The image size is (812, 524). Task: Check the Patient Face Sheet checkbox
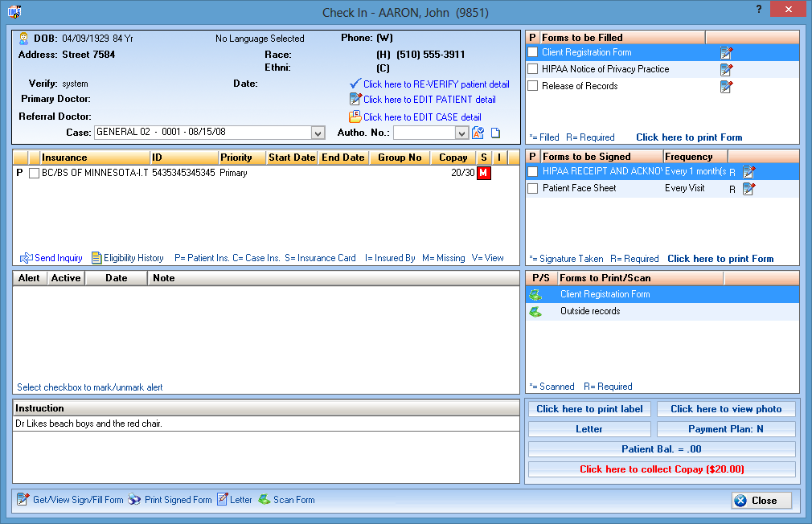[x=532, y=189]
